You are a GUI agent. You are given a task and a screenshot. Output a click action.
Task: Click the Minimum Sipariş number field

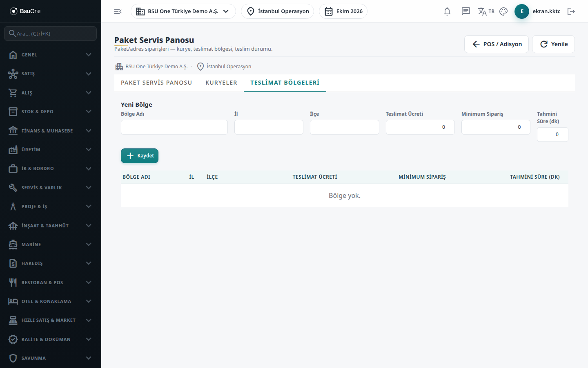click(x=496, y=127)
